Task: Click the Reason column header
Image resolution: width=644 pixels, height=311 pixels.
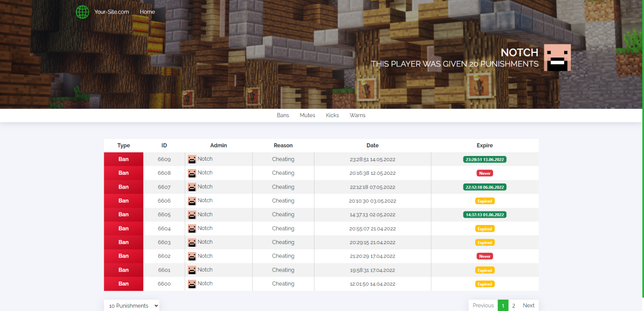Action: click(x=283, y=146)
